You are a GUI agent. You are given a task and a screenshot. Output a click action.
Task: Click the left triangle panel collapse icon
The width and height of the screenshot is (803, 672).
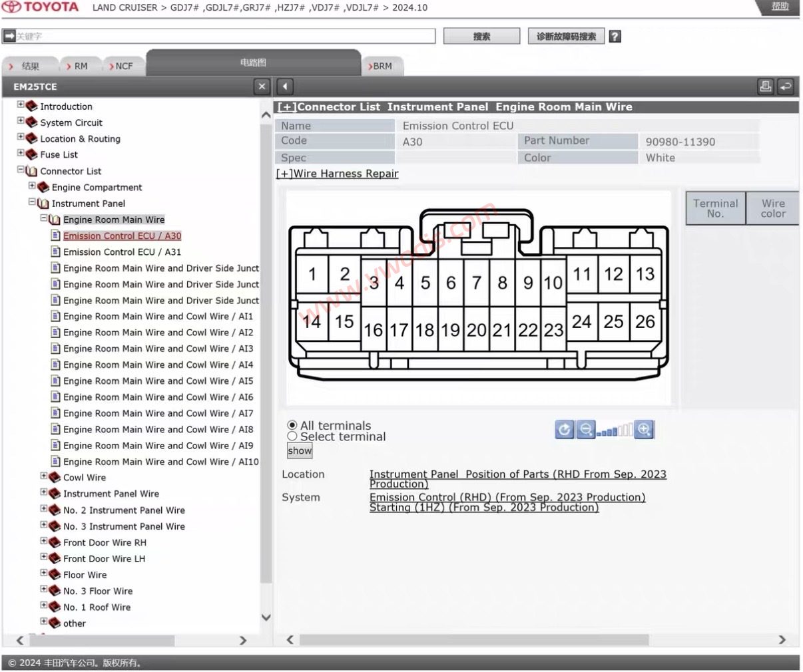click(285, 86)
